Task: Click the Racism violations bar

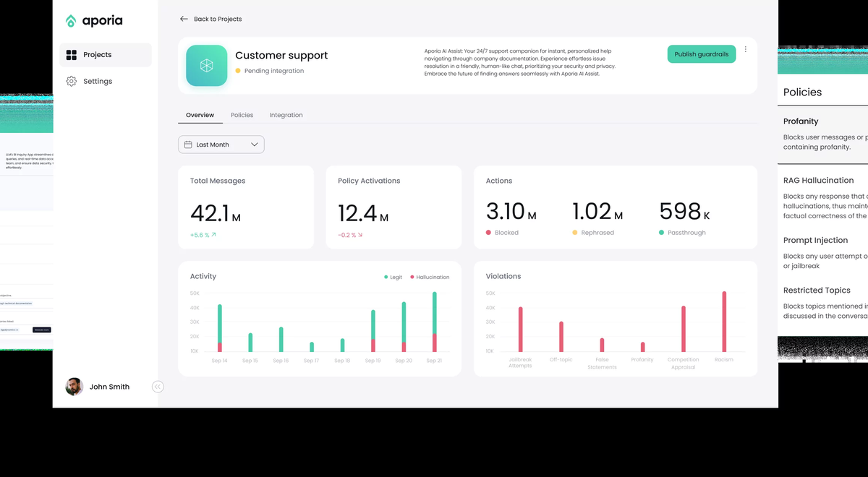Action: (x=723, y=322)
